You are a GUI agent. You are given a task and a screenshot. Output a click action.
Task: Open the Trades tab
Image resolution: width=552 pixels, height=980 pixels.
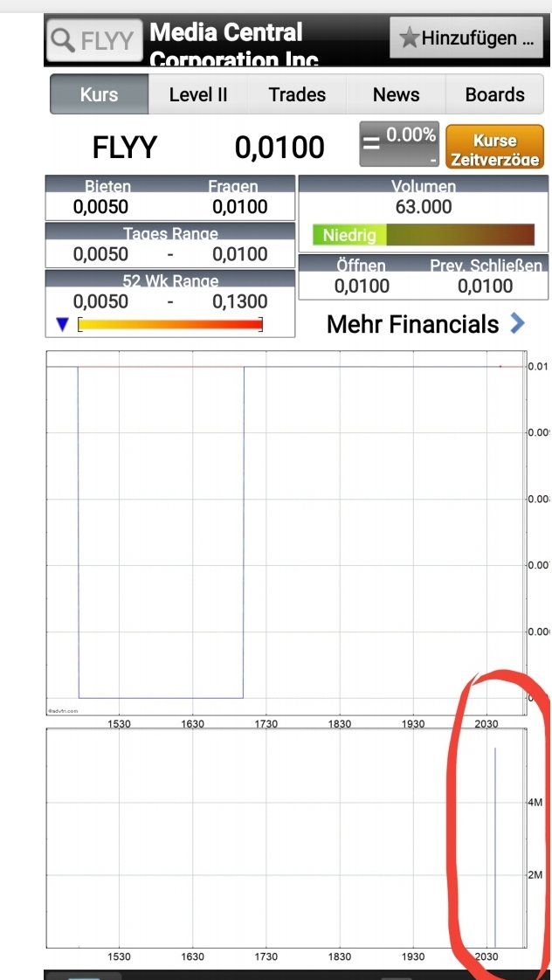[x=297, y=93]
